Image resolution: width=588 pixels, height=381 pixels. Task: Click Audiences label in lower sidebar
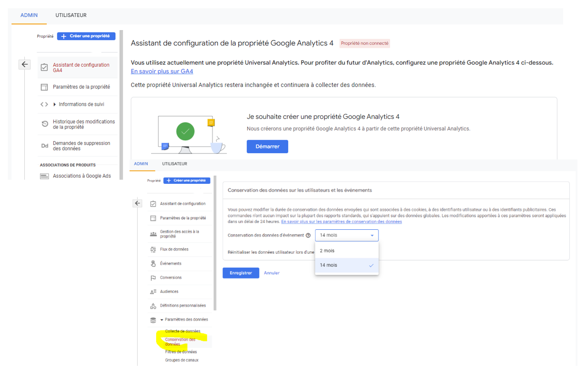coord(169,292)
